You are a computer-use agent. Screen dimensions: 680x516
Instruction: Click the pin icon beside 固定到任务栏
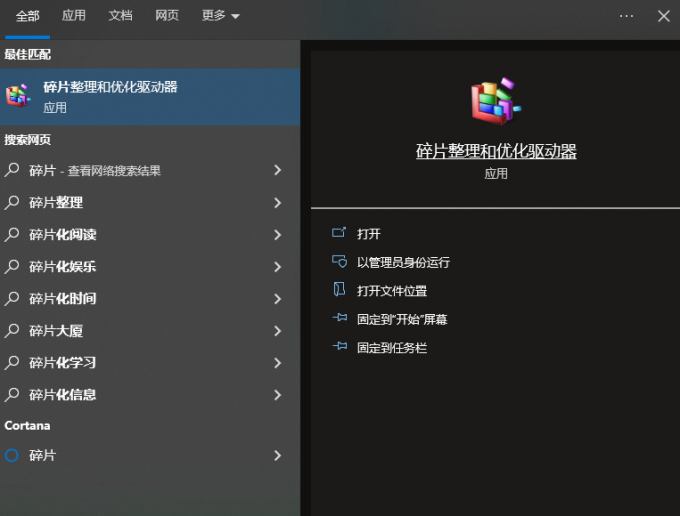(x=340, y=346)
